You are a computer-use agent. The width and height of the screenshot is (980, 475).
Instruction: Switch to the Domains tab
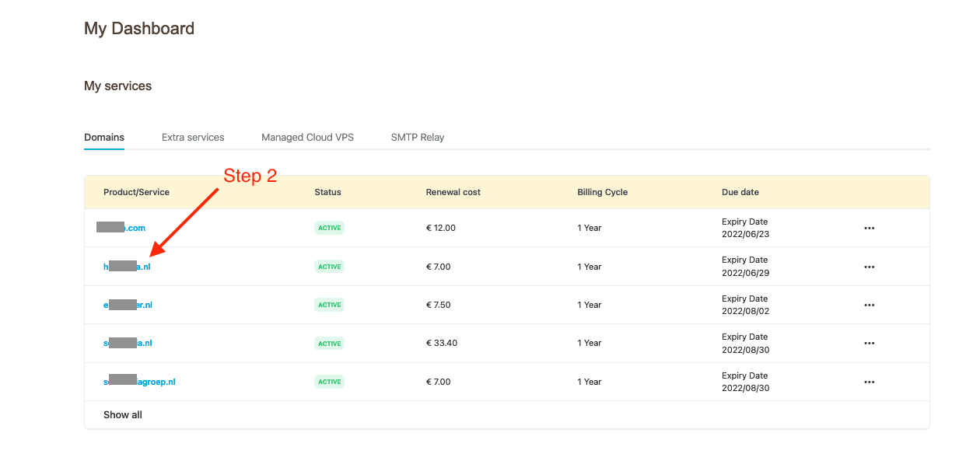coord(104,138)
